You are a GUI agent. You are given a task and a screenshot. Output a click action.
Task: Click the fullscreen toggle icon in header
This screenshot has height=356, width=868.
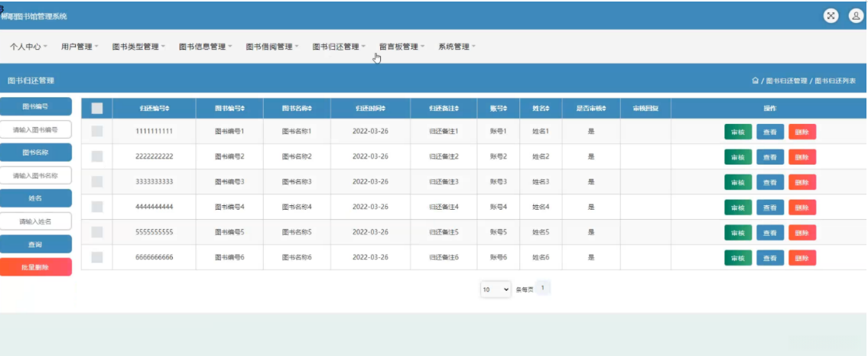[831, 15]
